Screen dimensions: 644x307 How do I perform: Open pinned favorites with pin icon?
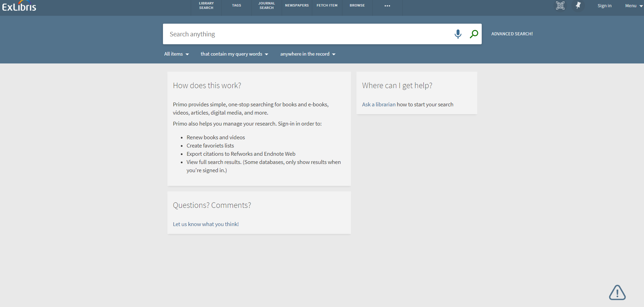point(578,5)
